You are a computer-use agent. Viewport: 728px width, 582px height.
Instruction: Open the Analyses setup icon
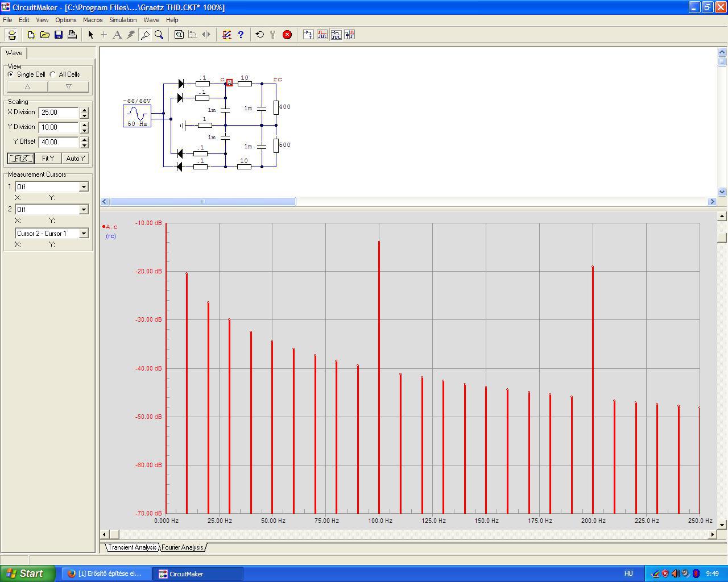(227, 35)
